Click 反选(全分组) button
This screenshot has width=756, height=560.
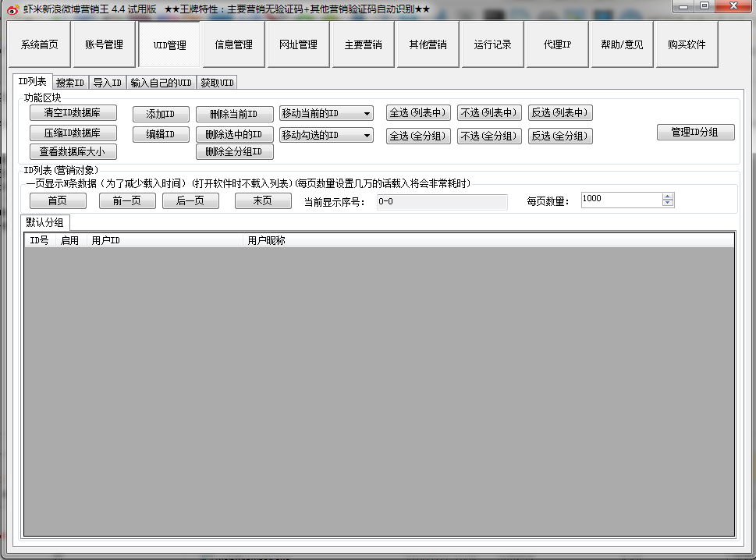click(x=560, y=136)
